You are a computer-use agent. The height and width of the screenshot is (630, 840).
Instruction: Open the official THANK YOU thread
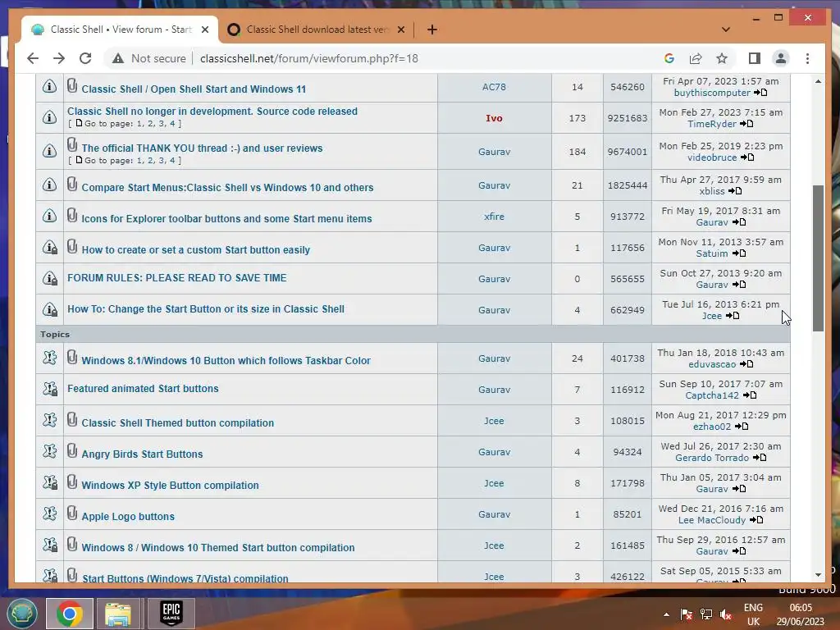click(202, 148)
